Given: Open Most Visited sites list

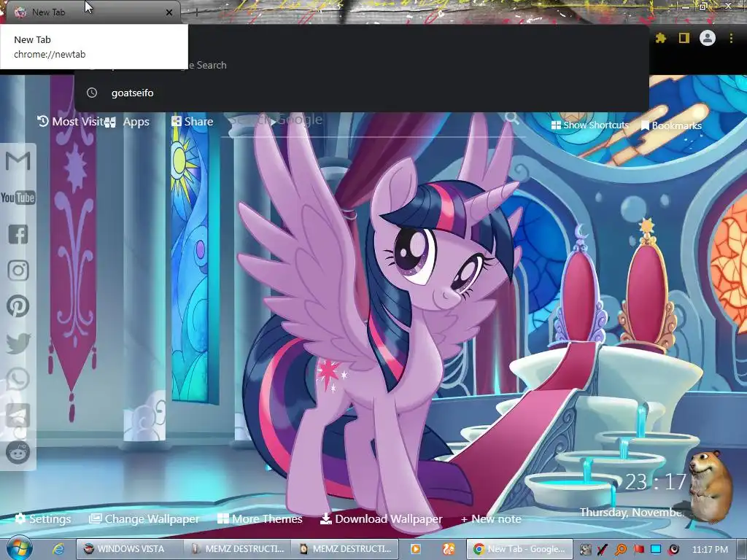Looking at the screenshot, I should [x=71, y=122].
